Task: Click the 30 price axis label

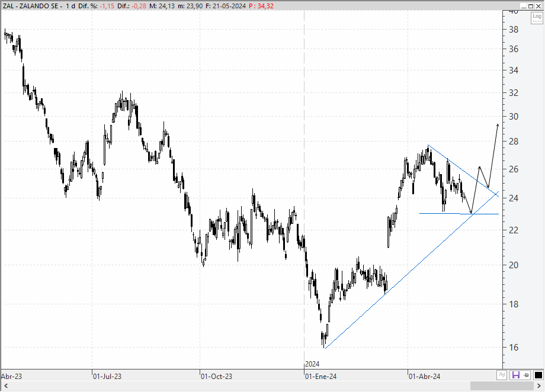Action: click(514, 117)
